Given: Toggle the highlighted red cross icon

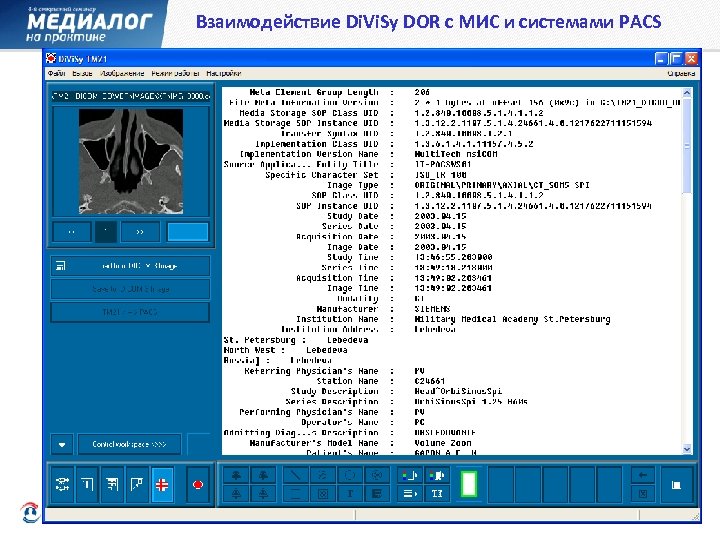Looking at the screenshot, I should coord(162,484).
